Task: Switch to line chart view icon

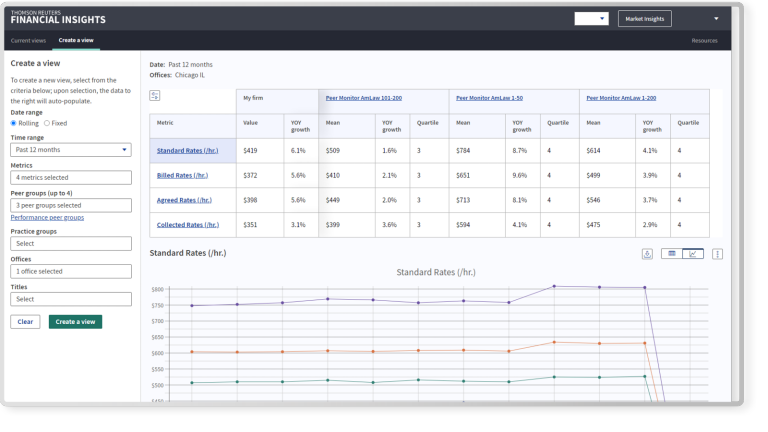Action: pyautogui.click(x=694, y=254)
